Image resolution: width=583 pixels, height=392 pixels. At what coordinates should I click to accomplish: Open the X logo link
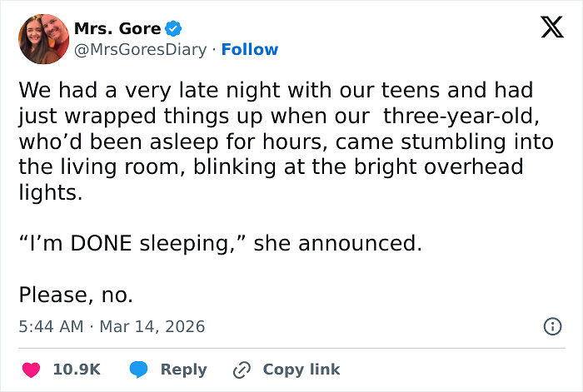point(546,28)
